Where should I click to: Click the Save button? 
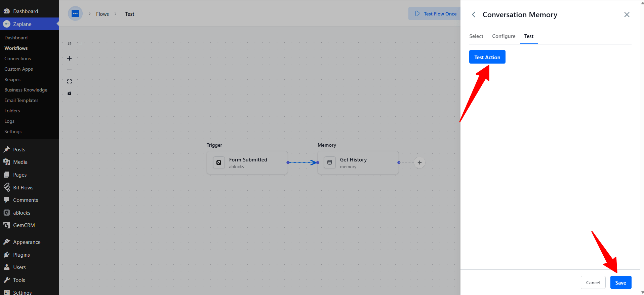[620, 283]
